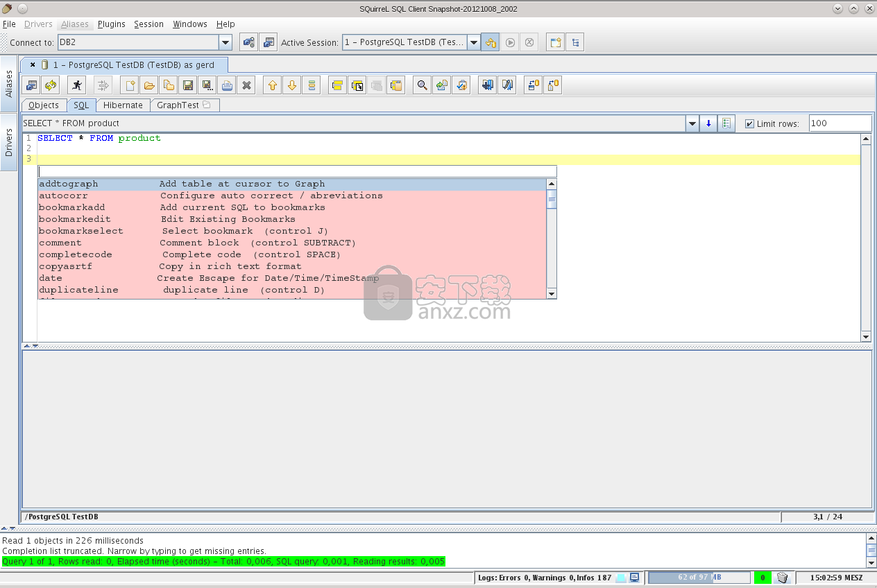The image size is (877, 588).
Task: Click the New file icon in session toolbar
Action: click(x=129, y=85)
